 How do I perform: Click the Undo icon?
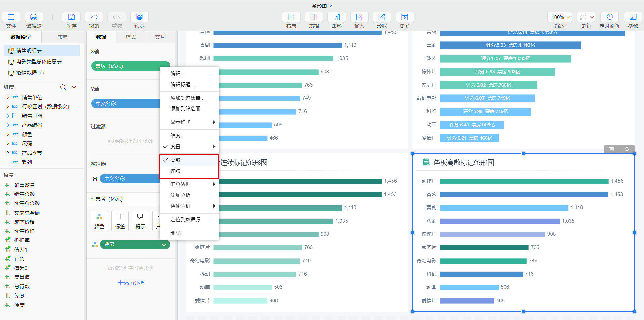click(x=94, y=17)
